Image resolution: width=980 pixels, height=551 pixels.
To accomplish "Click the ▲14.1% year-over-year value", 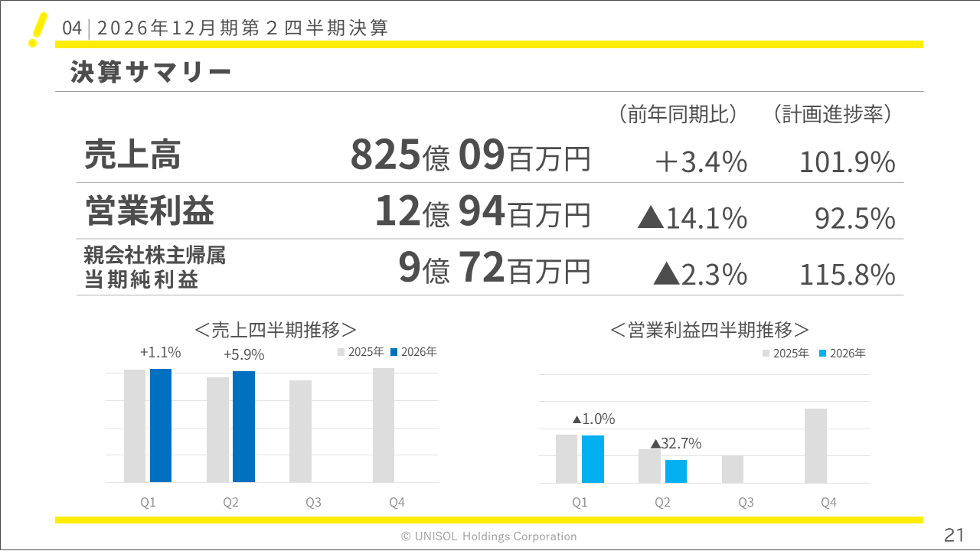I will click(692, 218).
